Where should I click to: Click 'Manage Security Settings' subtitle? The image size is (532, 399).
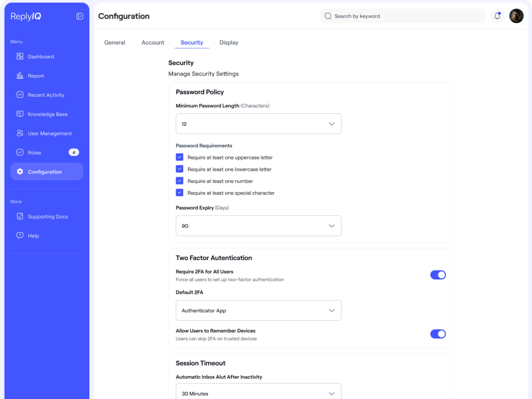203,73
